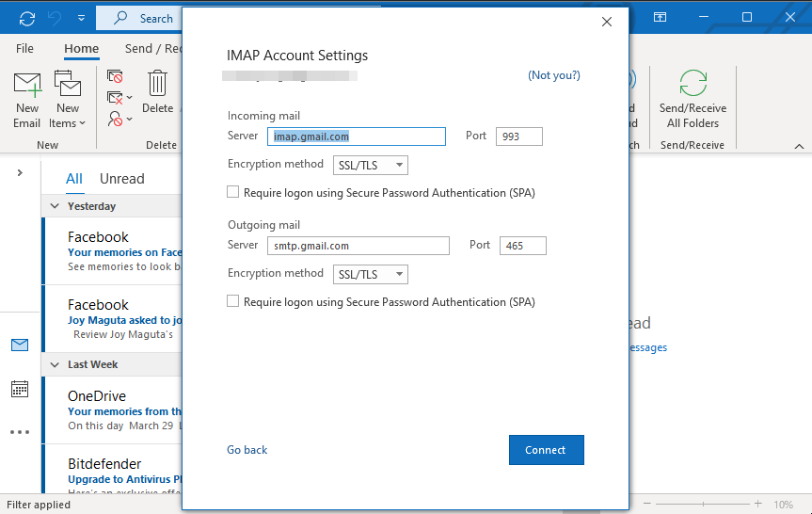Click the Send/Receive sync icon in title bar
This screenshot has width=812, height=514.
(x=27, y=18)
